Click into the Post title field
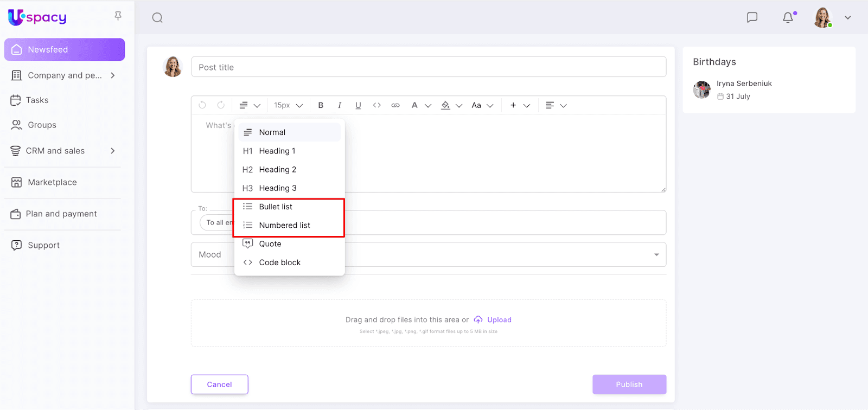 pyautogui.click(x=429, y=67)
